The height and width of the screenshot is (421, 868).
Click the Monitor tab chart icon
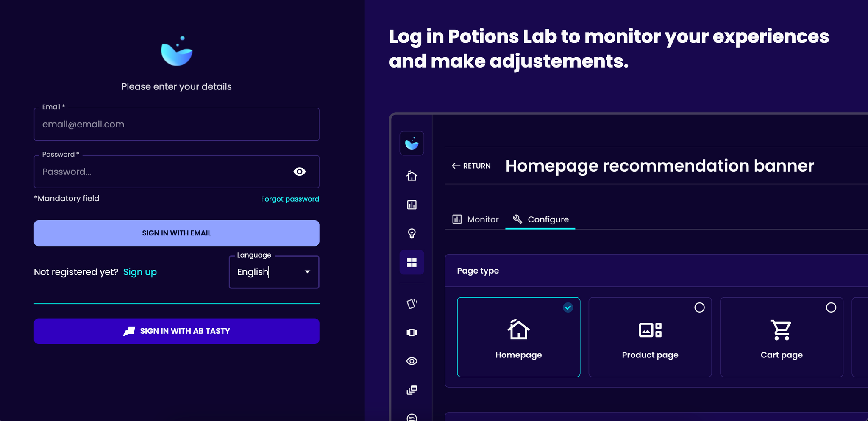point(457,219)
